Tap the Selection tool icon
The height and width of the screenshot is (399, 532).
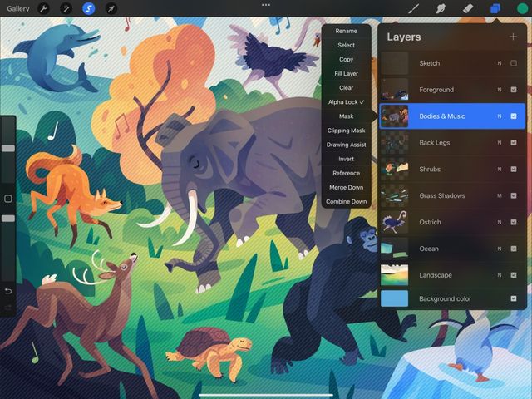tap(89, 8)
